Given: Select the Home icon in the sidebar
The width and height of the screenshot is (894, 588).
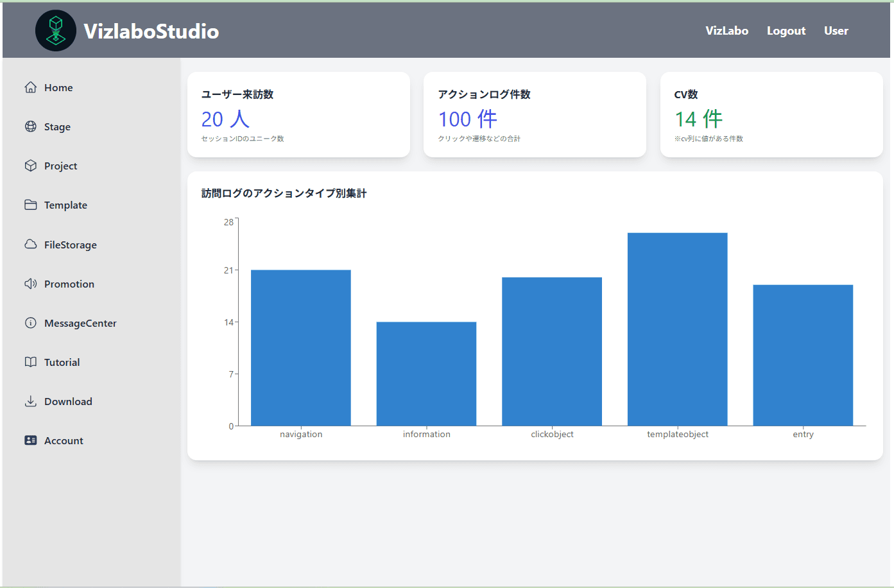Looking at the screenshot, I should [x=30, y=87].
